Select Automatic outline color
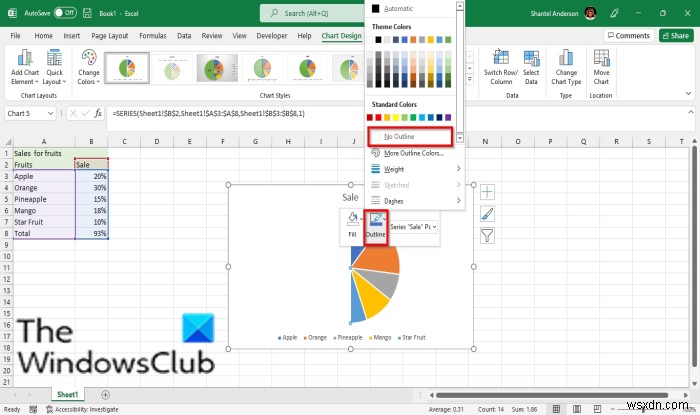 [x=410, y=8]
